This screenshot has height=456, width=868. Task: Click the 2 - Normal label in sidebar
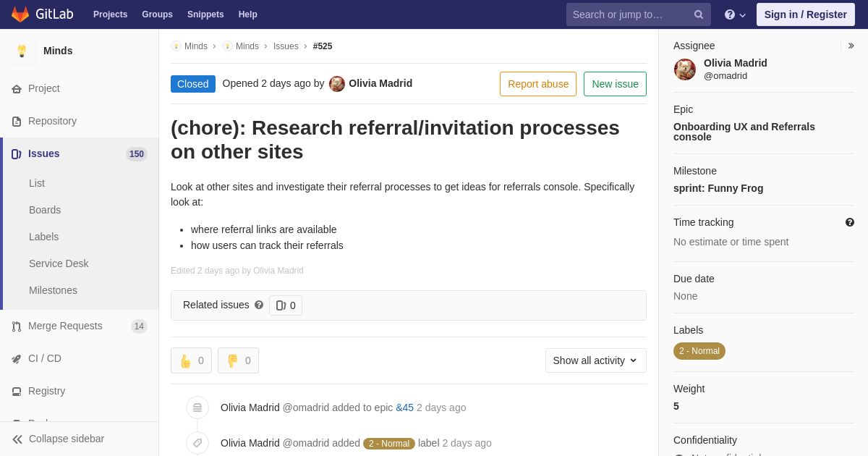pyautogui.click(x=699, y=351)
